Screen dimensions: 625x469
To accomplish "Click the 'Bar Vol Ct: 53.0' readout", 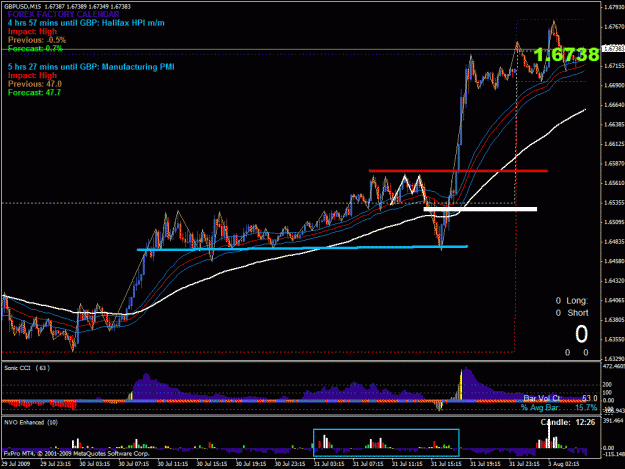I will (x=560, y=398).
